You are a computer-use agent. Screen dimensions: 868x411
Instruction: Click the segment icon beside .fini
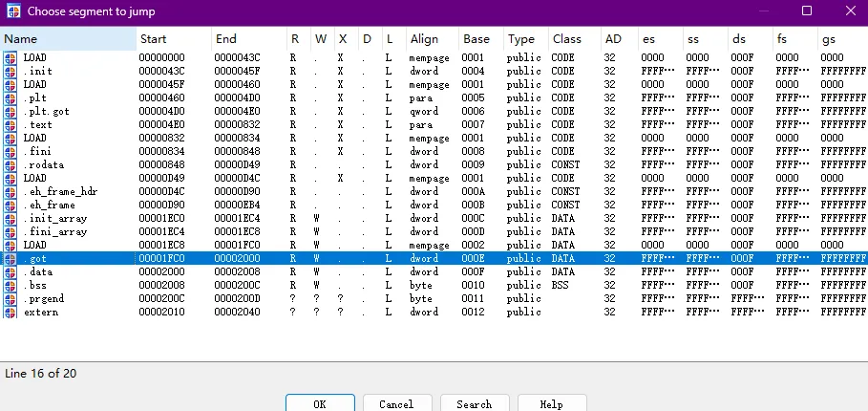10,151
